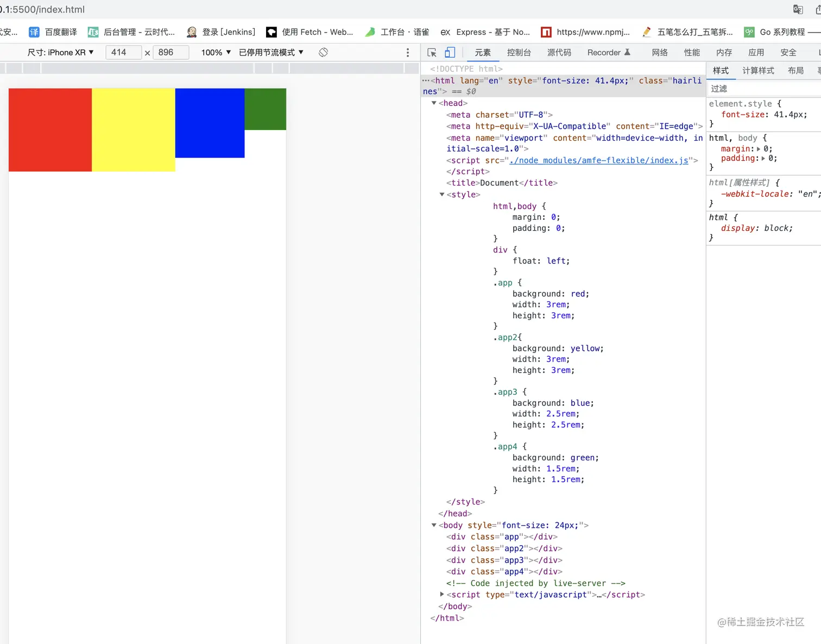The height and width of the screenshot is (644, 821).
Task: Open the 100% zoom dropdown
Action: (216, 52)
